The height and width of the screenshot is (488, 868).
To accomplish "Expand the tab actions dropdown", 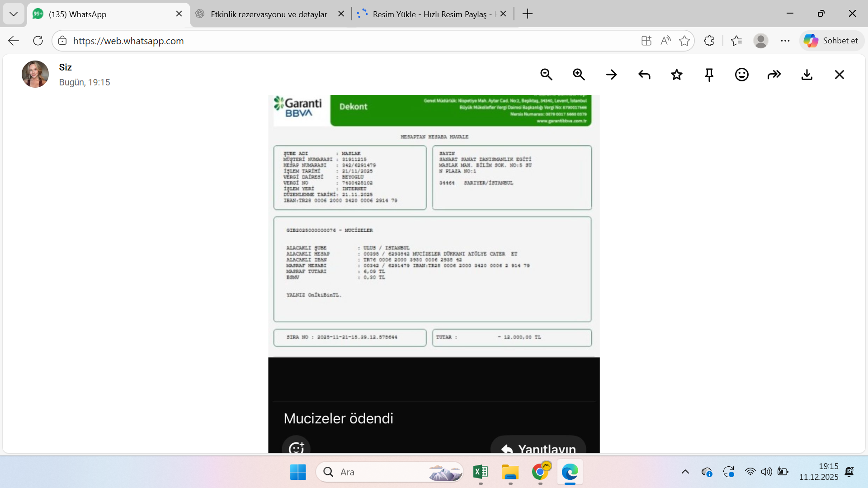I will pos(14,14).
